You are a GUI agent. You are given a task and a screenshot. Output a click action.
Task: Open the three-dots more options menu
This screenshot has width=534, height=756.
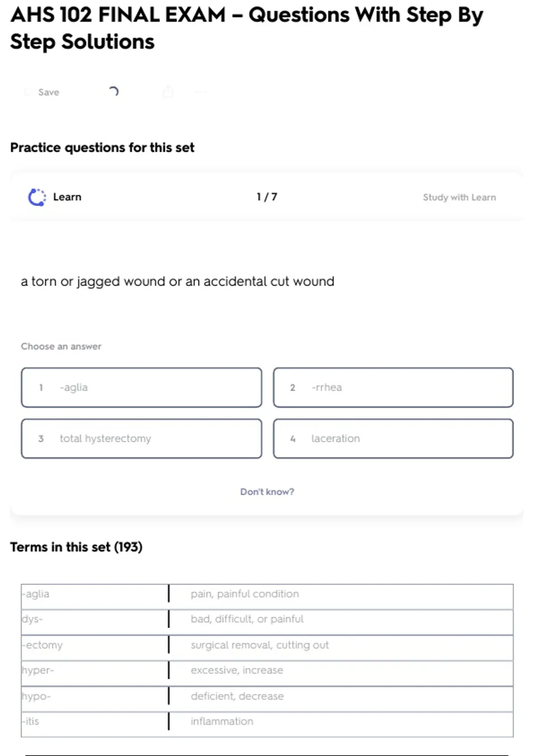pyautogui.click(x=201, y=92)
